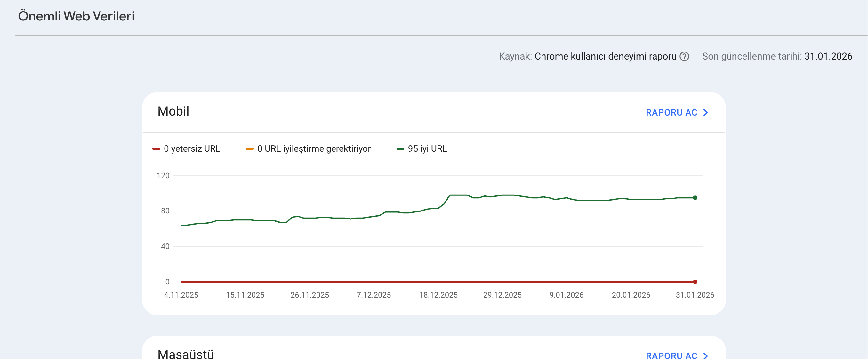The image size is (868, 359).
Task: Click the green iyi URL legend marker
Action: coord(400,149)
